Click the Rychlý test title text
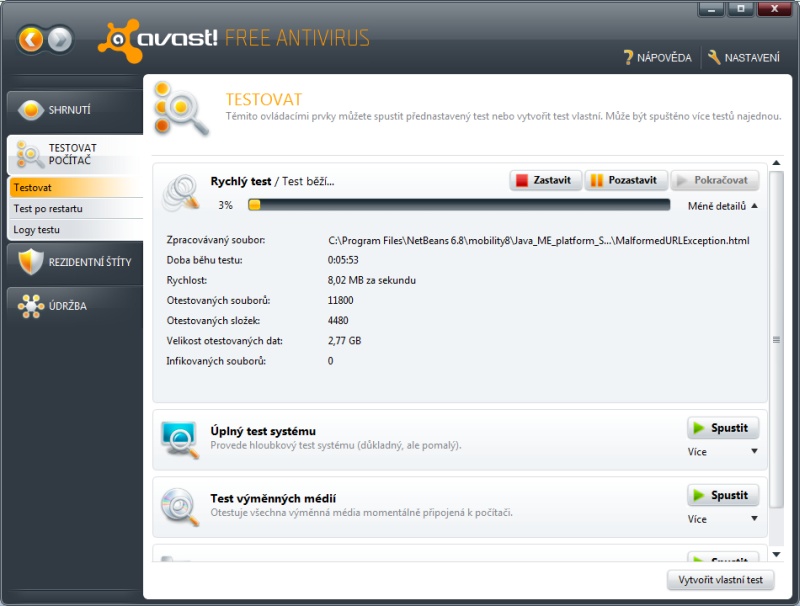 click(241, 181)
